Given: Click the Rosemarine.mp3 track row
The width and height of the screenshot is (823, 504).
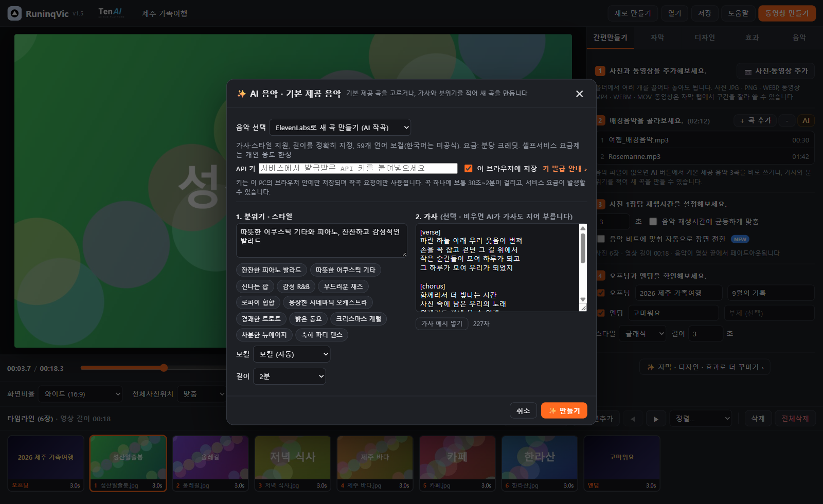Looking at the screenshot, I should click(x=704, y=156).
